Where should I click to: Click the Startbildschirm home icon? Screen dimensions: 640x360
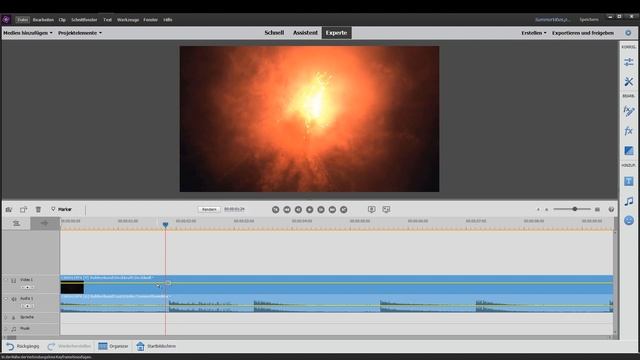point(140,346)
